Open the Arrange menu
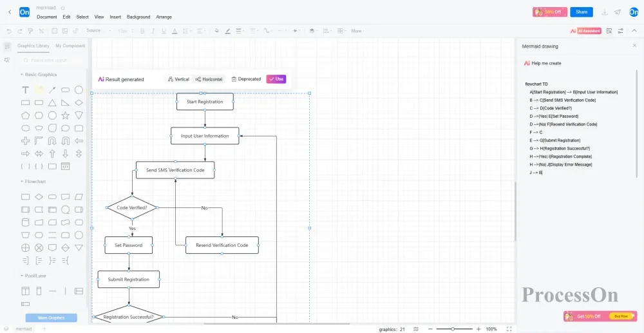The image size is (644, 333). (164, 17)
